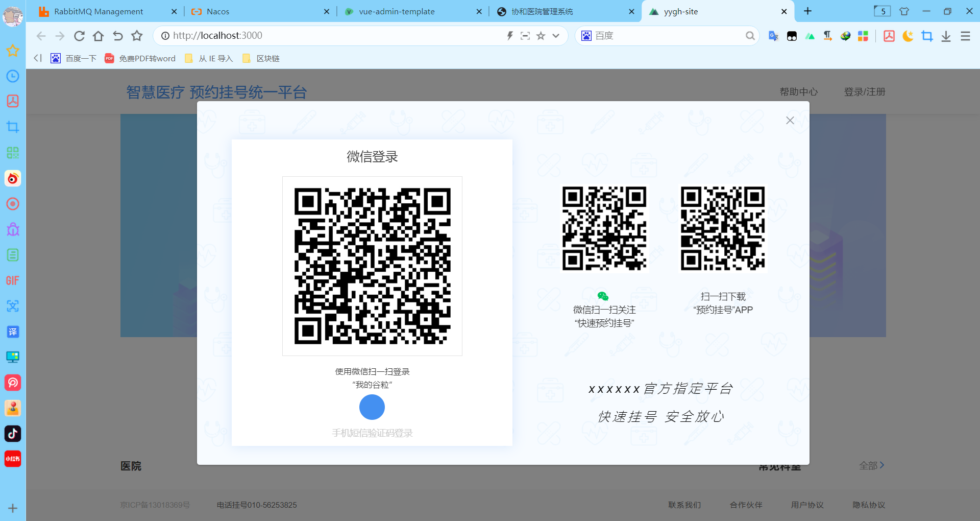Open the address bar dropdown chevron
This screenshot has width=980, height=521.
point(556,36)
